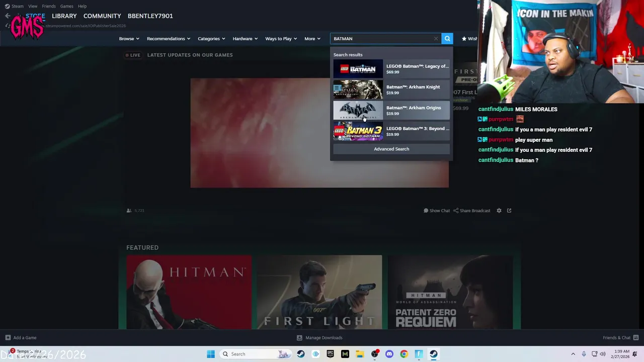Viewport: 644px width, 362px height.
Task: Click the LATEST UPDATES ON OUR GAMES title
Action: tap(190, 55)
